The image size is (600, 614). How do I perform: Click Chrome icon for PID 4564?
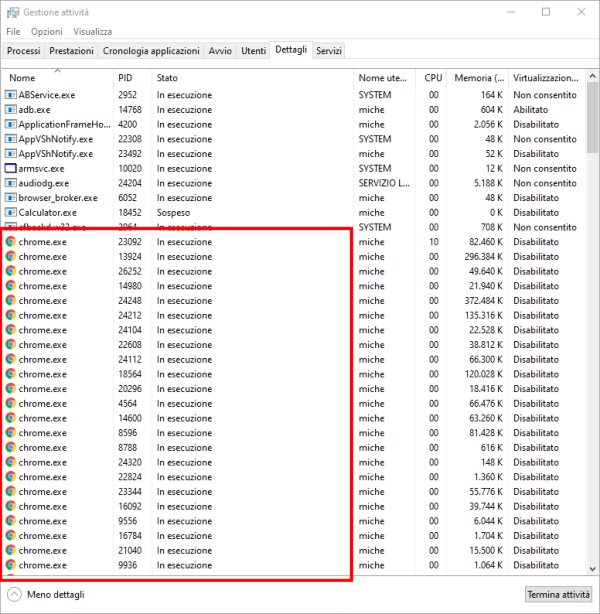tap(11, 403)
